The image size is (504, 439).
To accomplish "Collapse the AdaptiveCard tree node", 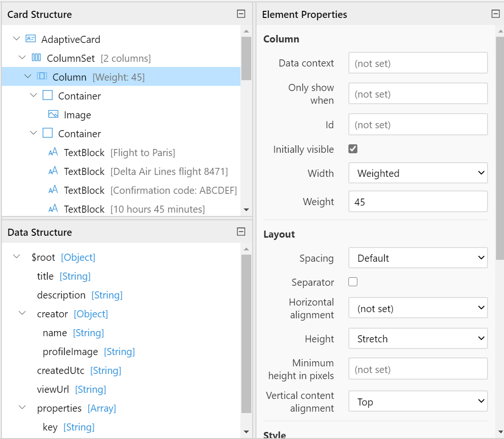I will (x=17, y=39).
